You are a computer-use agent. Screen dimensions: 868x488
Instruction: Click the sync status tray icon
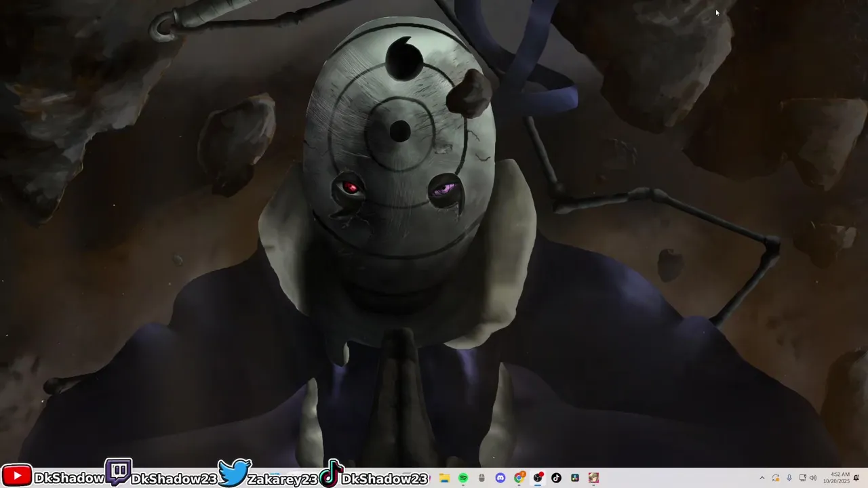(776, 479)
